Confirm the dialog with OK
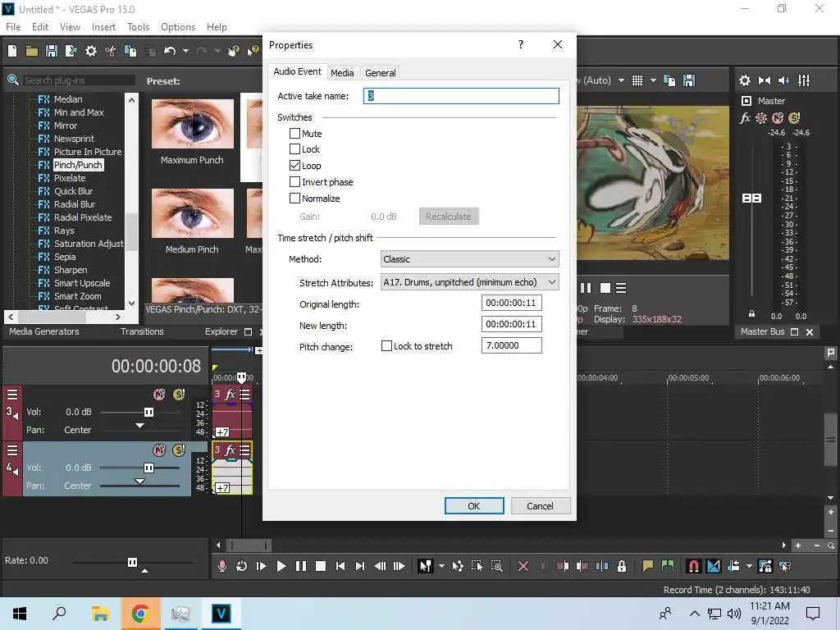Image resolution: width=840 pixels, height=630 pixels. coord(474,505)
